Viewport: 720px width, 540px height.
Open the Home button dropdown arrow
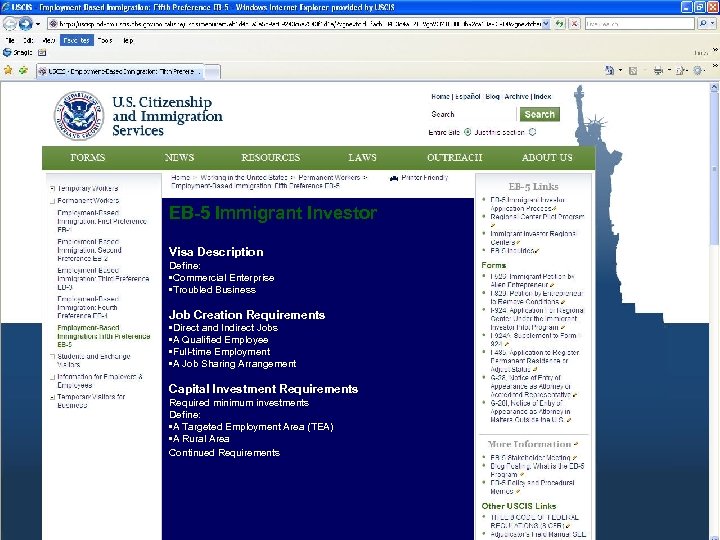point(620,70)
